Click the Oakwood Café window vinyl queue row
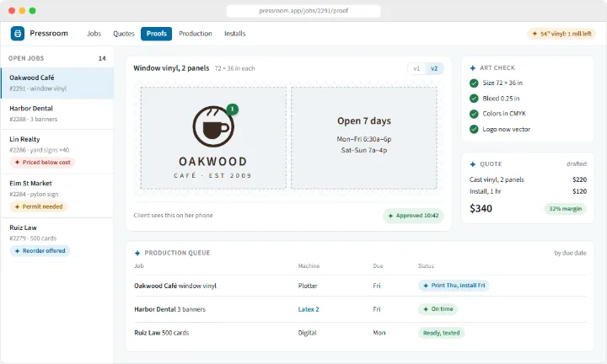Screen dimensions: 607x364 [361, 286]
